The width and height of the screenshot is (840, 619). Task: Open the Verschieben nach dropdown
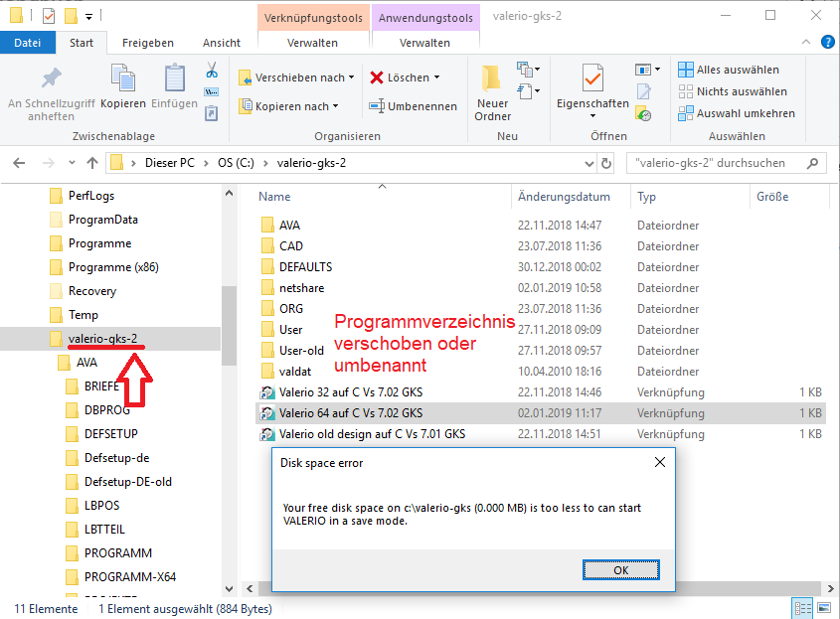pos(298,77)
